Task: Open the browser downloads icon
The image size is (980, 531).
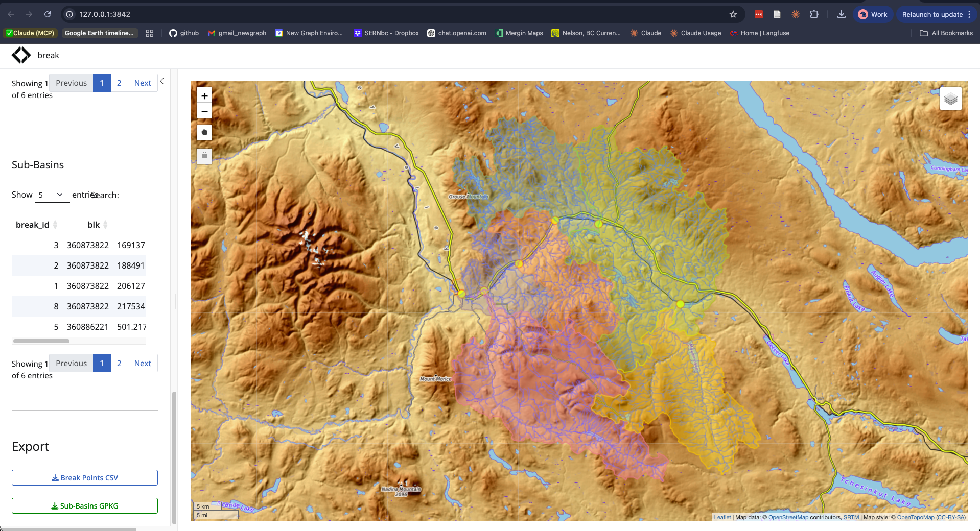Action: (842, 14)
